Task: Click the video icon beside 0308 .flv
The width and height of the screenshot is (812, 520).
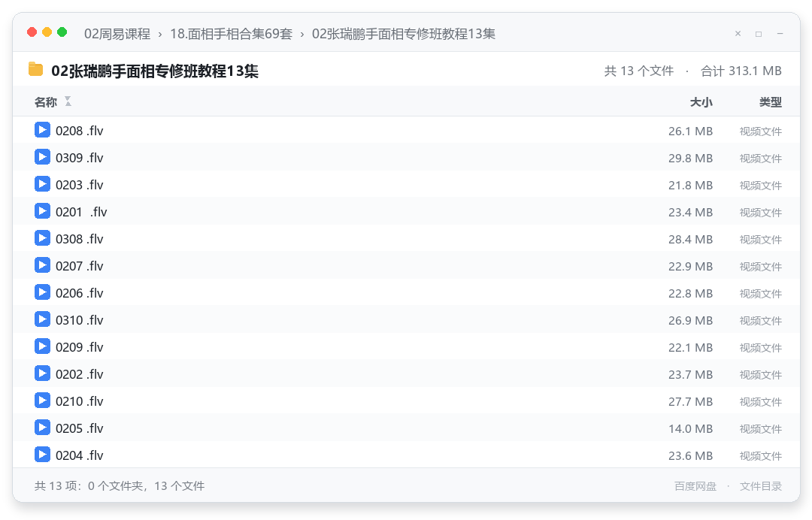Action: (42, 238)
